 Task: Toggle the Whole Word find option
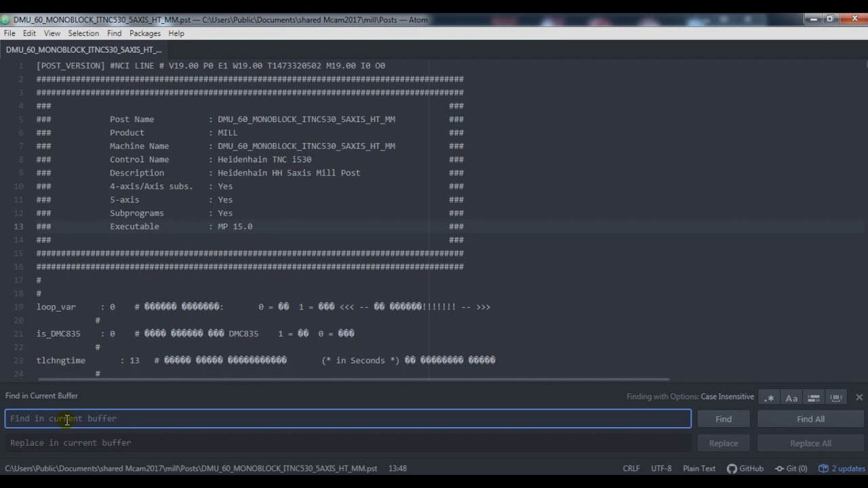pos(836,398)
